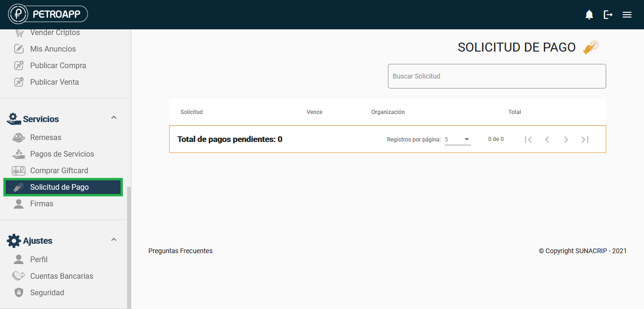Go to first page of results

528,139
